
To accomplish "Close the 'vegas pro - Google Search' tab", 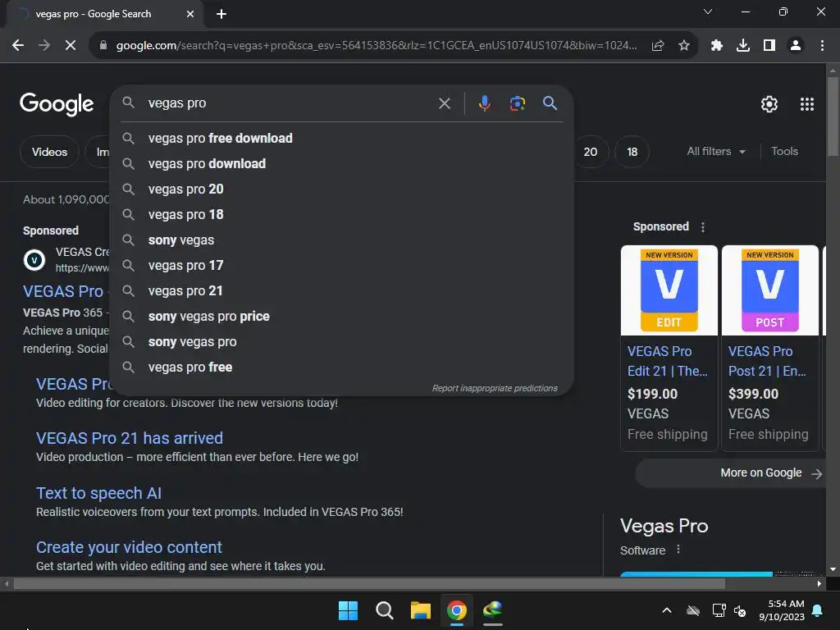I will (x=190, y=14).
